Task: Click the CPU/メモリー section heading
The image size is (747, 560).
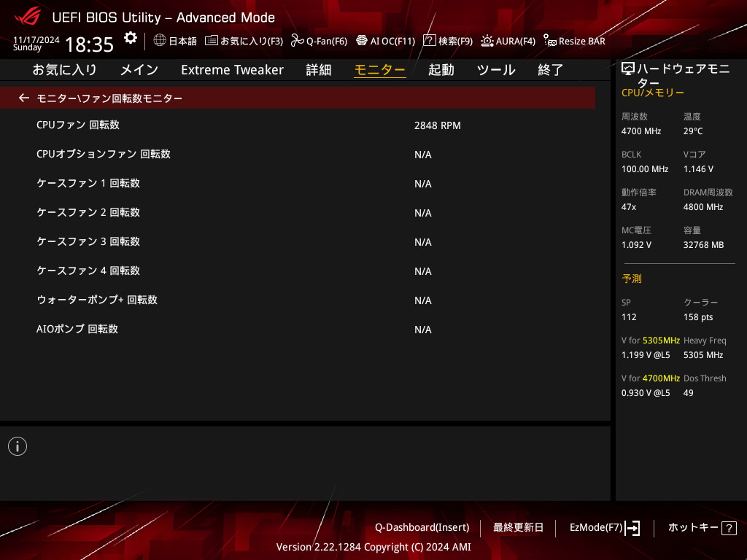Action: point(653,93)
